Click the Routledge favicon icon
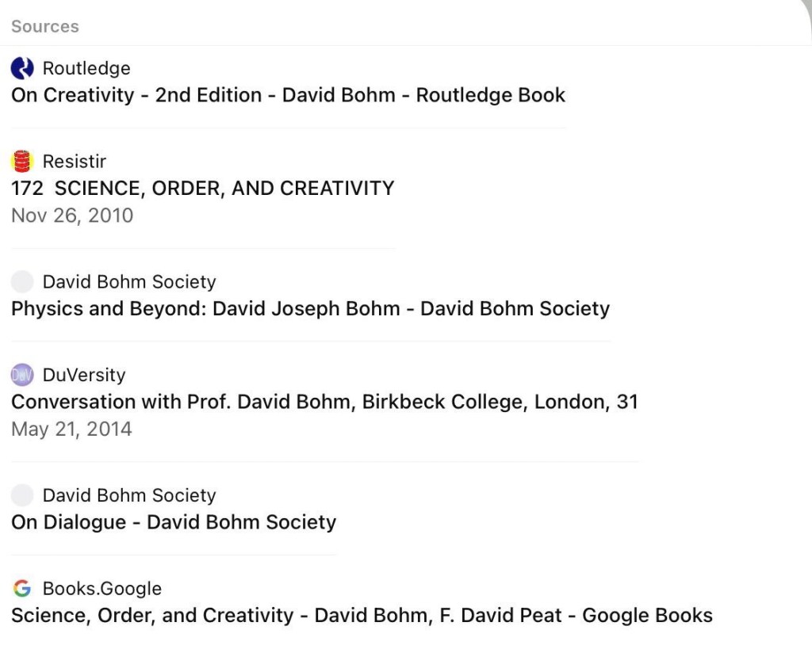The width and height of the screenshot is (812, 645). click(x=22, y=68)
